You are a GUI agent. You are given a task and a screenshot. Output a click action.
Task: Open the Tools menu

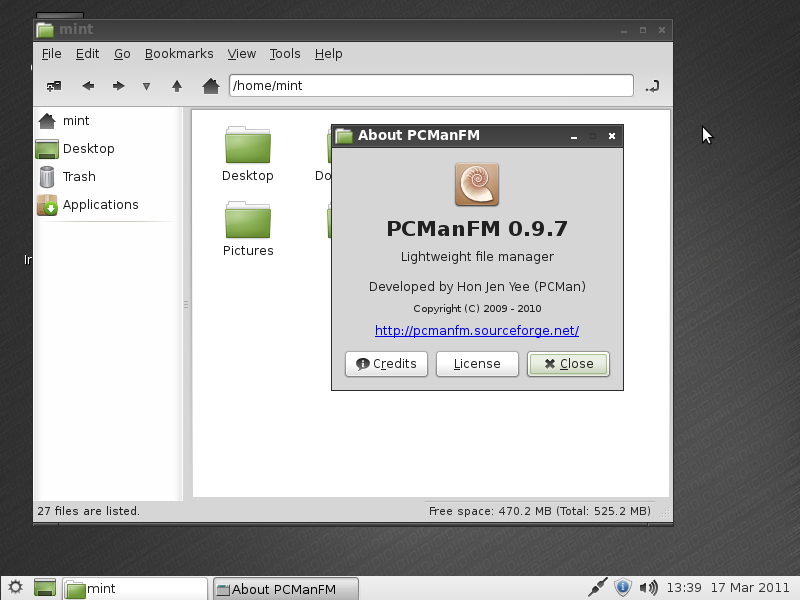pos(285,54)
